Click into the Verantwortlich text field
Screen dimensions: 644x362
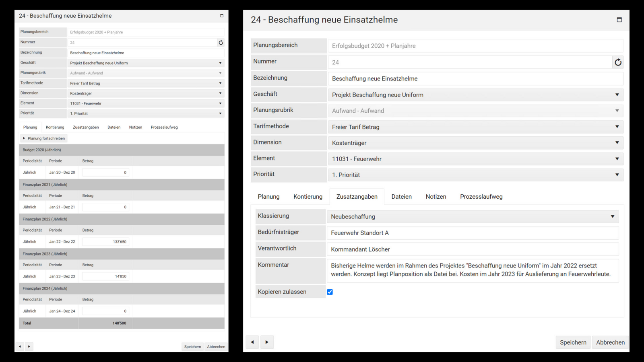(473, 249)
